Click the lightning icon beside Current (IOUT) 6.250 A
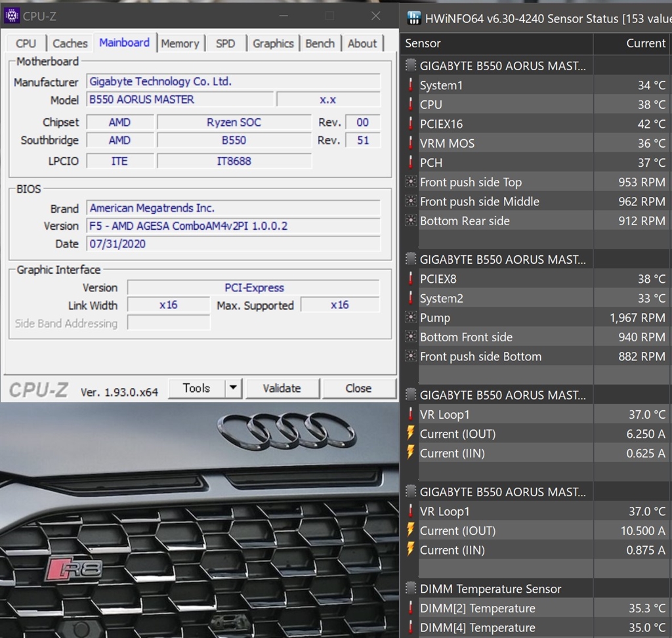This screenshot has width=672, height=638. (411, 433)
